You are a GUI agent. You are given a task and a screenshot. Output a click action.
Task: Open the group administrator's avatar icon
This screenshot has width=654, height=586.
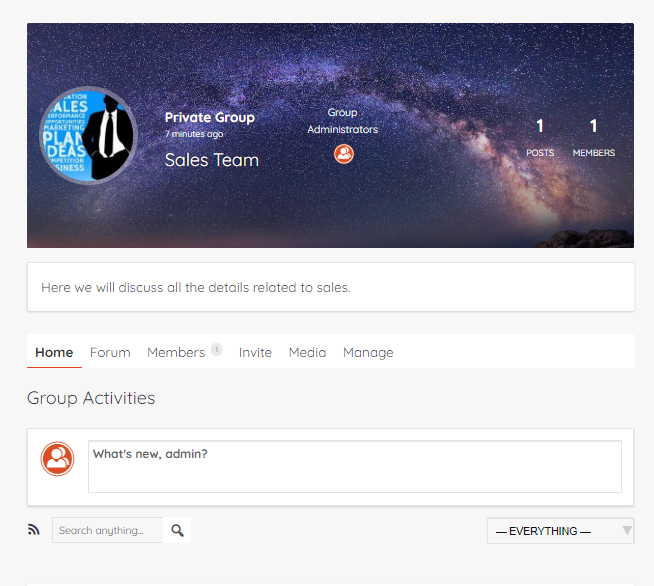(343, 154)
